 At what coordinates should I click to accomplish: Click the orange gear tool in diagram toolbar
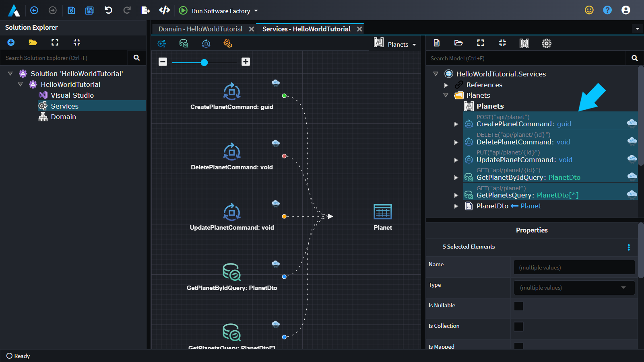(228, 43)
